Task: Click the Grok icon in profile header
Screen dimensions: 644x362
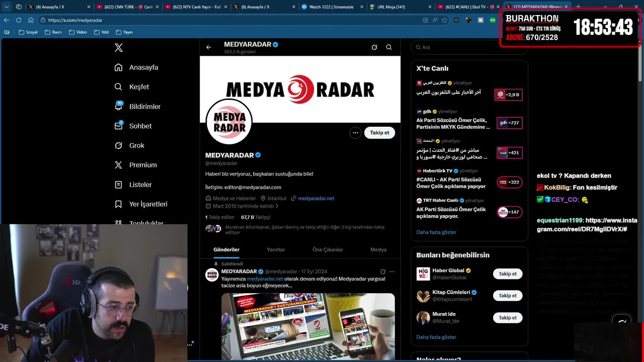Action: click(x=374, y=47)
